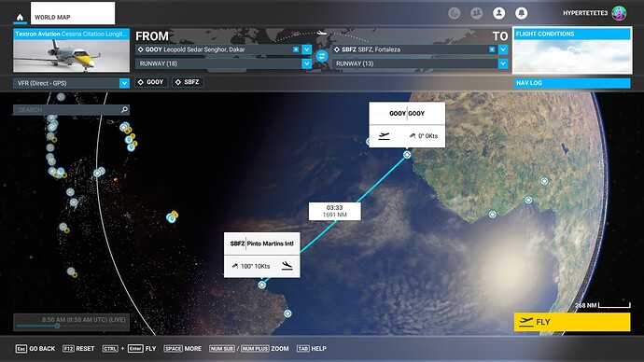This screenshot has width=644, height=362.
Task: Open the profile person icon
Action: tap(498, 13)
